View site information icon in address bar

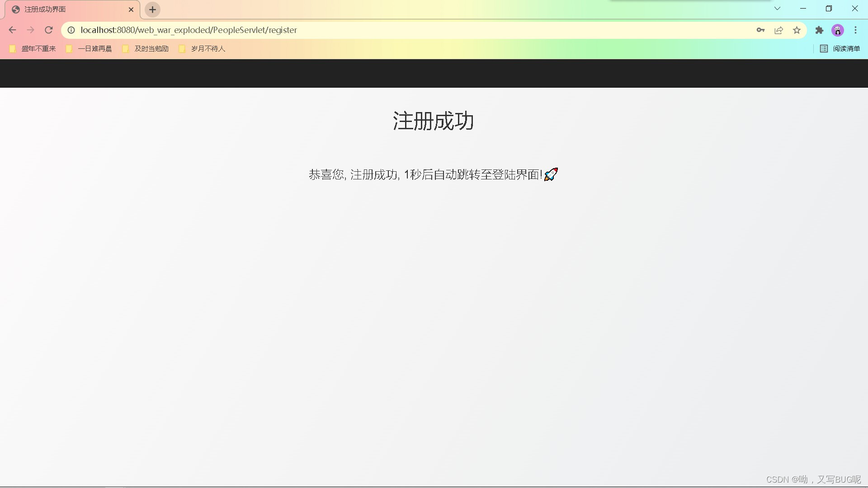(x=71, y=30)
